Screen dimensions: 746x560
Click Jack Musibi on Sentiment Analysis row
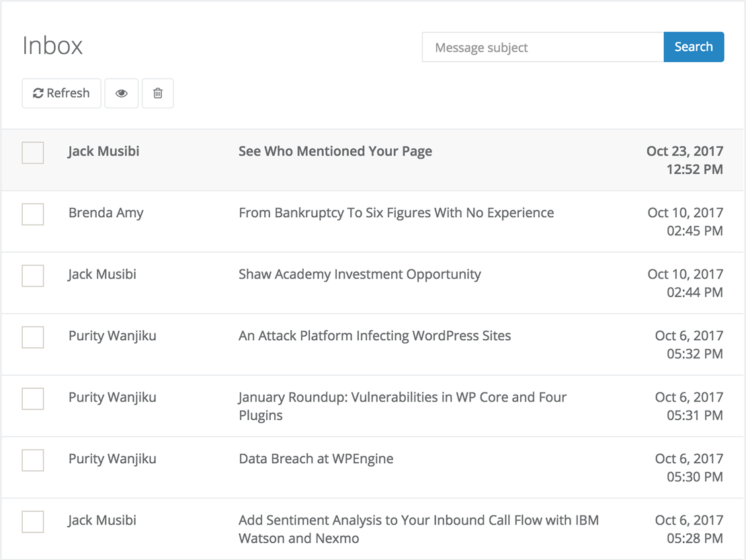point(101,520)
